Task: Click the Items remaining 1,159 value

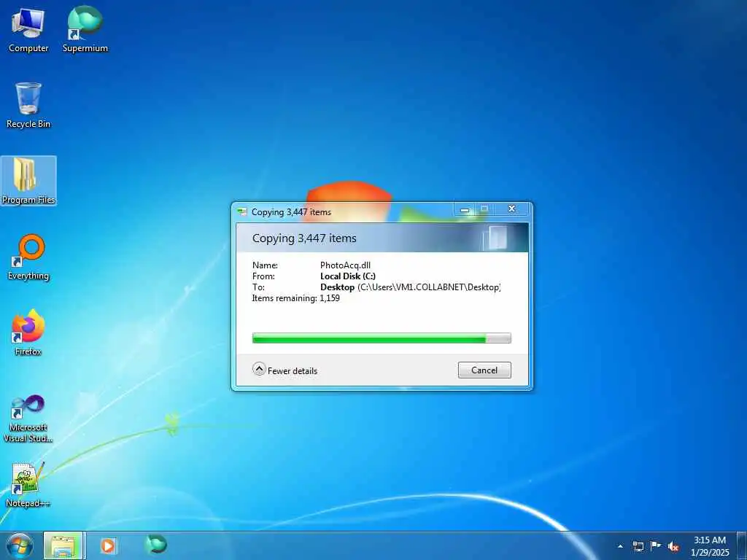Action: pyautogui.click(x=330, y=298)
